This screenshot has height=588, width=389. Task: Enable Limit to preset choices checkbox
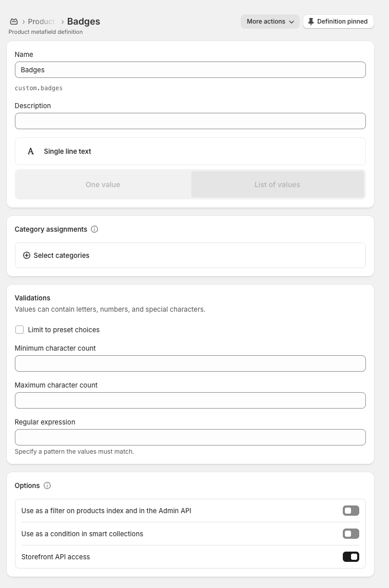pyautogui.click(x=20, y=330)
